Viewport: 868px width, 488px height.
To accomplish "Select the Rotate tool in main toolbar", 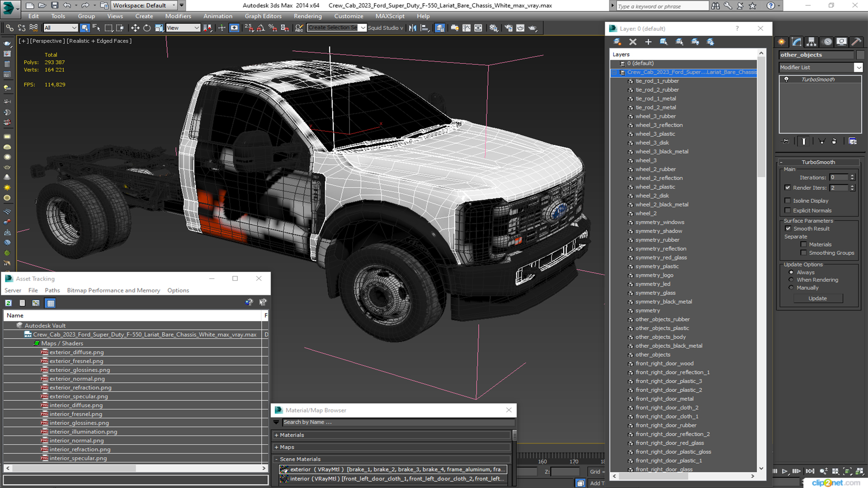I will (x=147, y=28).
